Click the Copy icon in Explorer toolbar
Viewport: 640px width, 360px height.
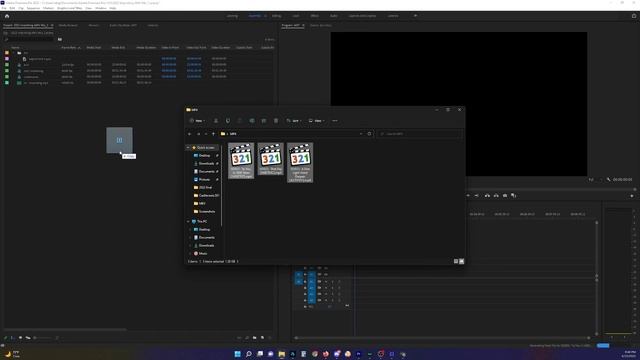[x=228, y=121]
